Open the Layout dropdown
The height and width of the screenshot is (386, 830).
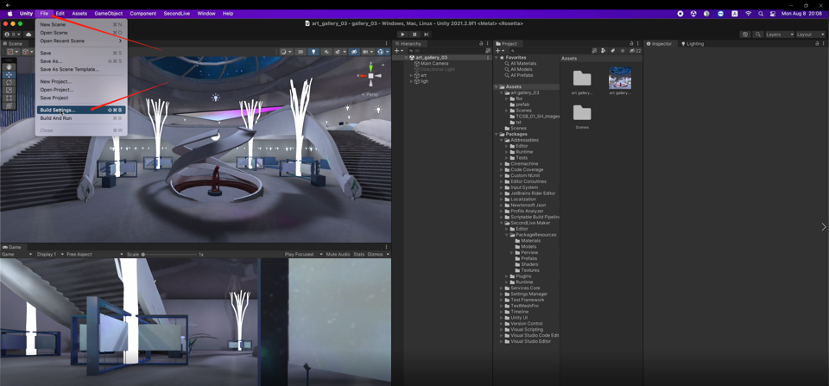coord(810,34)
